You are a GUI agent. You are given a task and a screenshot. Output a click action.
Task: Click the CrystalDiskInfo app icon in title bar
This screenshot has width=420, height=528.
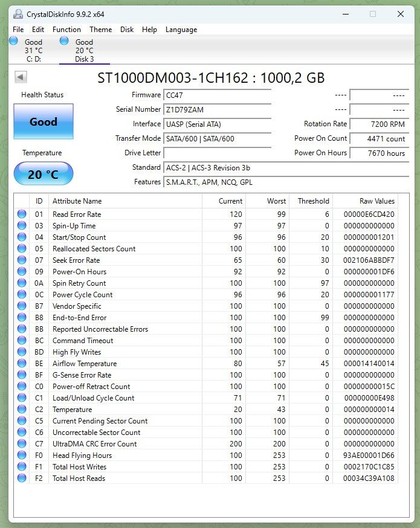click(18, 14)
